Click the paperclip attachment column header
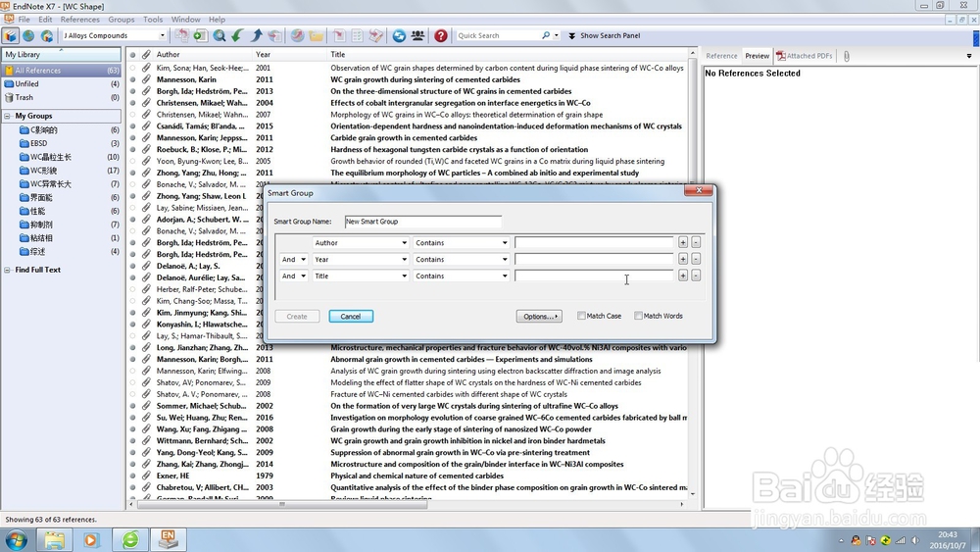This screenshot has width=980, height=552. (x=146, y=54)
